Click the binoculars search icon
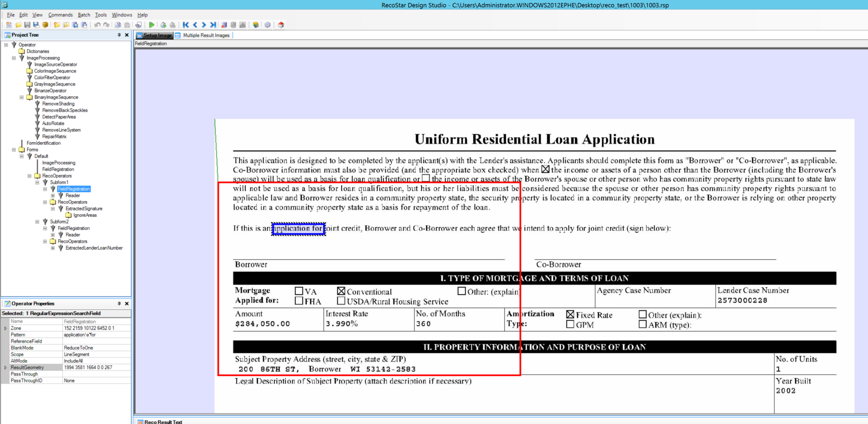 coord(139,25)
